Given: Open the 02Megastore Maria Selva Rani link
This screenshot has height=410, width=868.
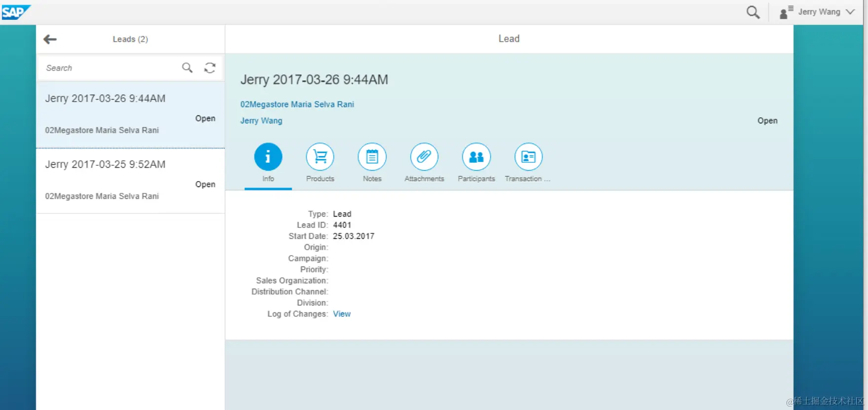Looking at the screenshot, I should (297, 105).
